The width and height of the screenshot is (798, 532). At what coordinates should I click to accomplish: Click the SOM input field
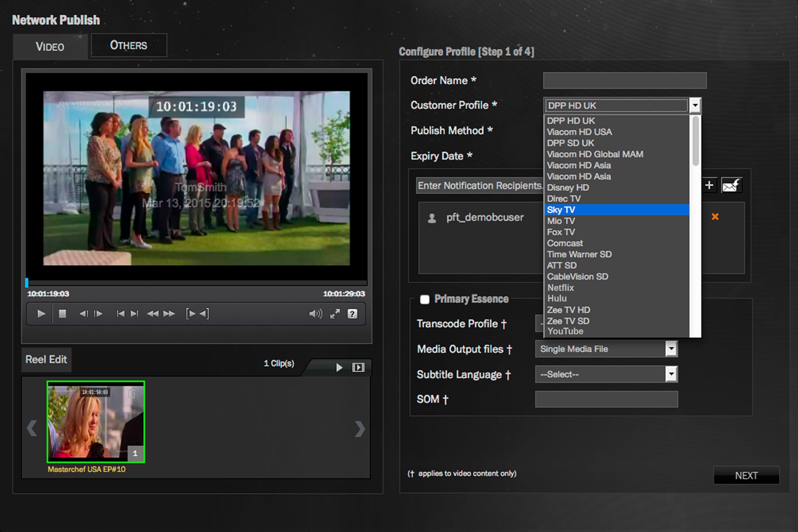tap(606, 399)
